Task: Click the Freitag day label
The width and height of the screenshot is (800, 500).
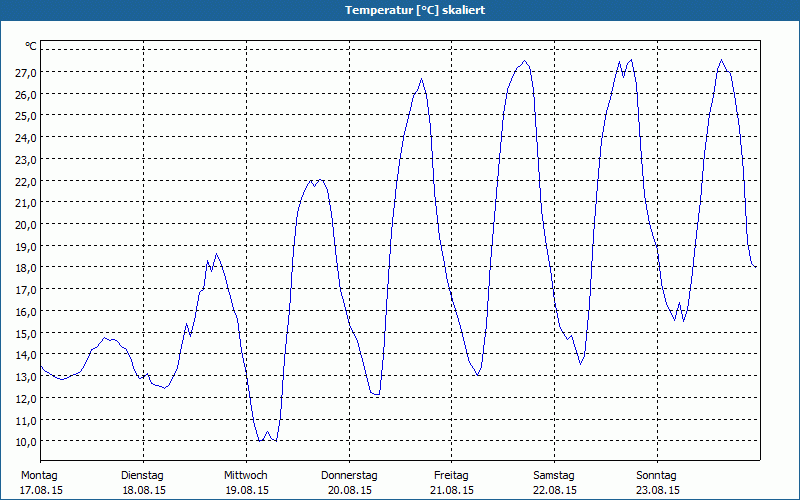Action: coord(451,475)
